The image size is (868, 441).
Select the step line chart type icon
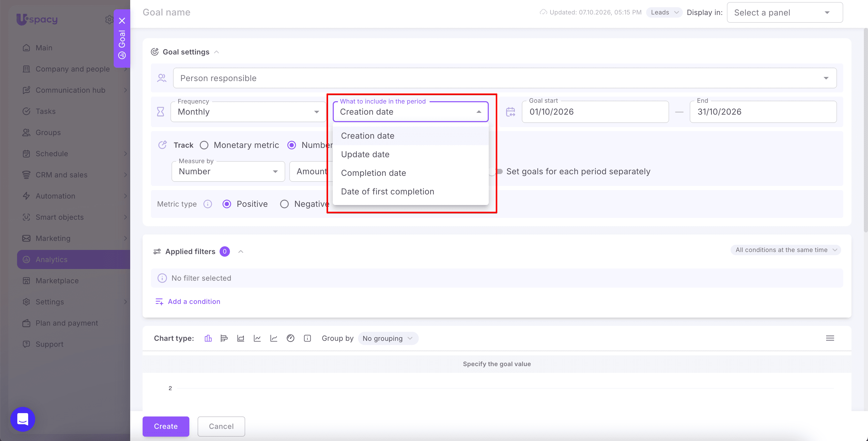point(274,338)
